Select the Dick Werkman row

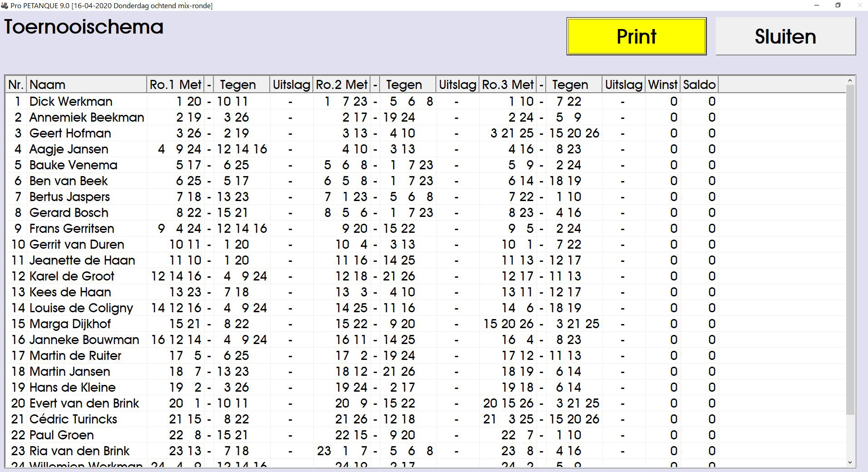click(x=71, y=102)
